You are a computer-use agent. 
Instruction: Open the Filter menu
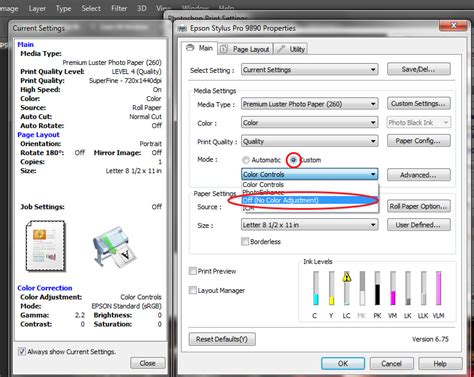[x=119, y=8]
